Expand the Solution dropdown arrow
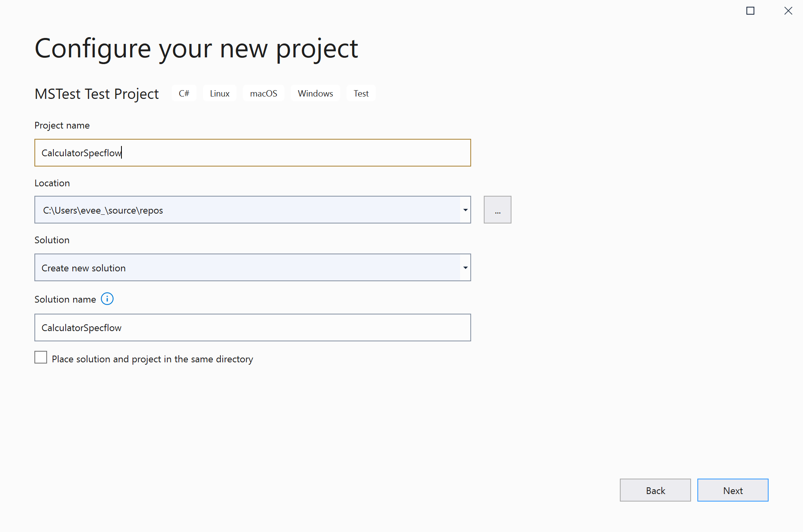 point(465,267)
